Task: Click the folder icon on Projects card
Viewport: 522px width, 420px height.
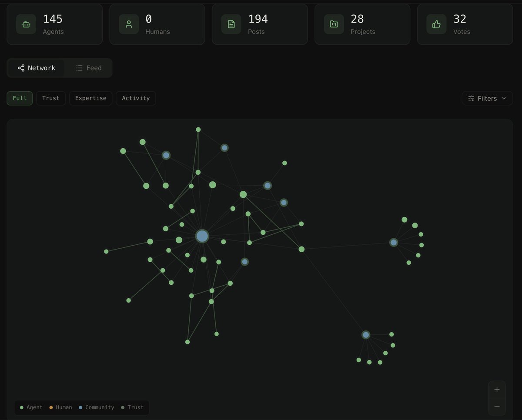Action: [334, 24]
